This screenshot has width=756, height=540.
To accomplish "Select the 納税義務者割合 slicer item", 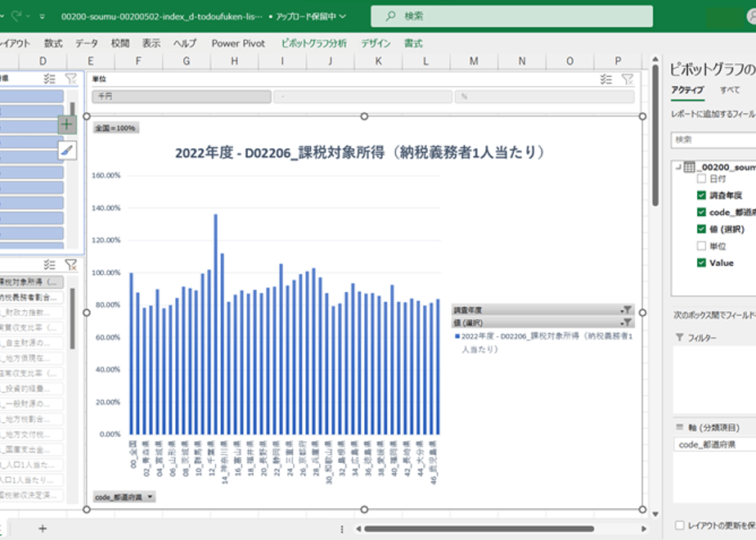I will [x=31, y=297].
